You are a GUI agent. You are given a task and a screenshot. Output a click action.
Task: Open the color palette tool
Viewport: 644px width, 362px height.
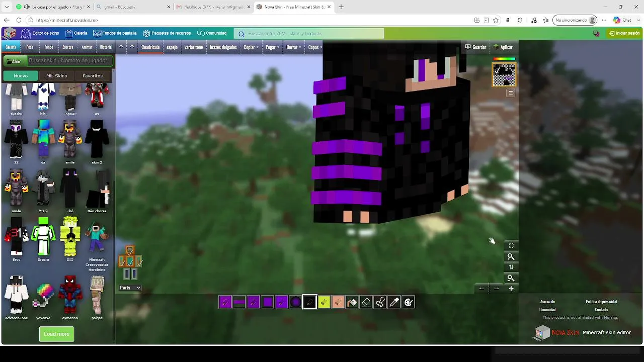click(409, 302)
